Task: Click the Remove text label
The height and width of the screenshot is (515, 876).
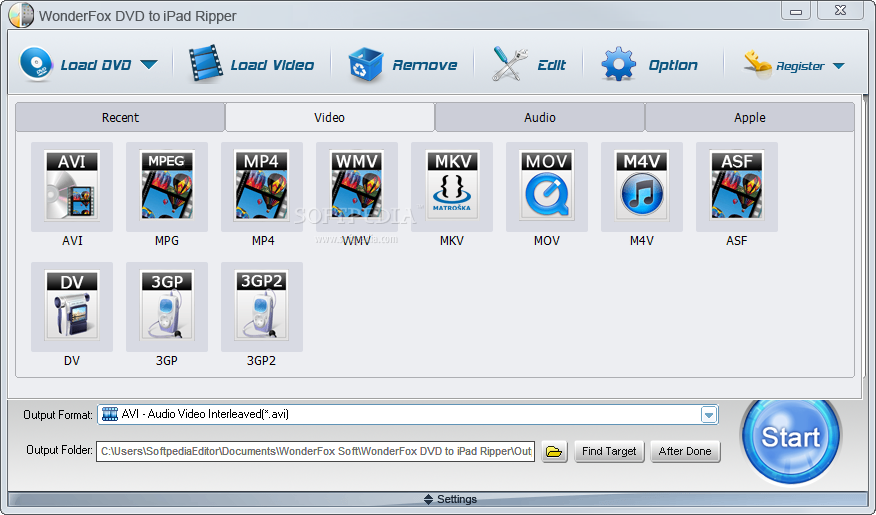Action: pos(425,65)
